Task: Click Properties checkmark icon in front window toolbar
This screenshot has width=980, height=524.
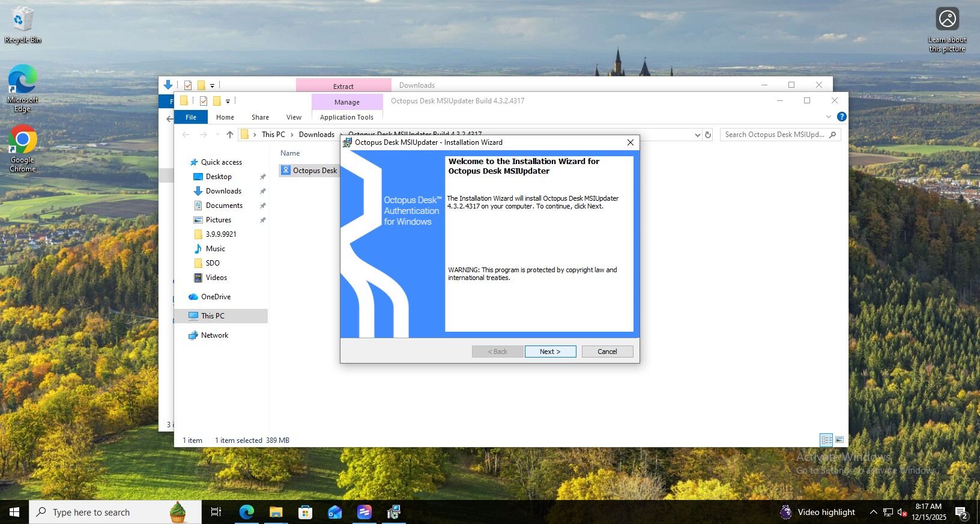Action: [204, 101]
